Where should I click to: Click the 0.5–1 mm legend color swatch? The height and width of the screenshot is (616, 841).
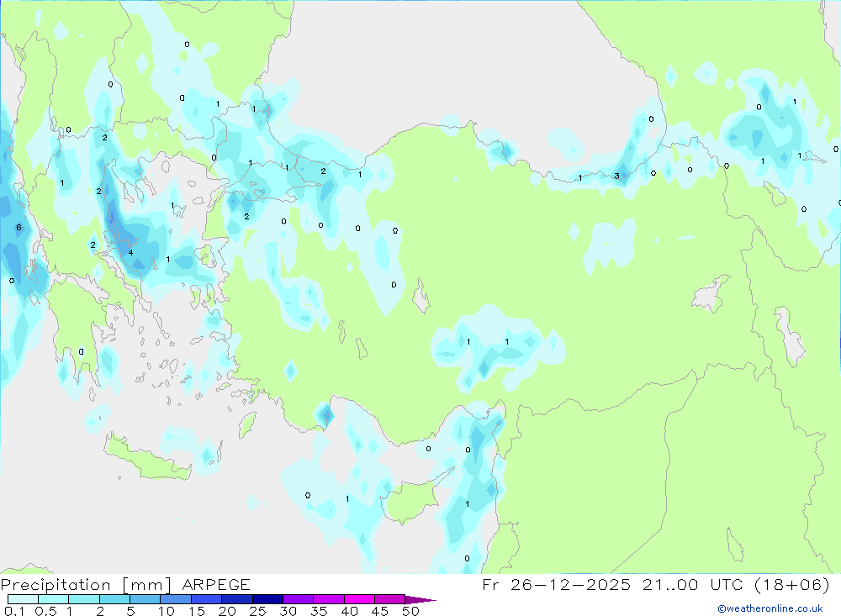(x=53, y=599)
